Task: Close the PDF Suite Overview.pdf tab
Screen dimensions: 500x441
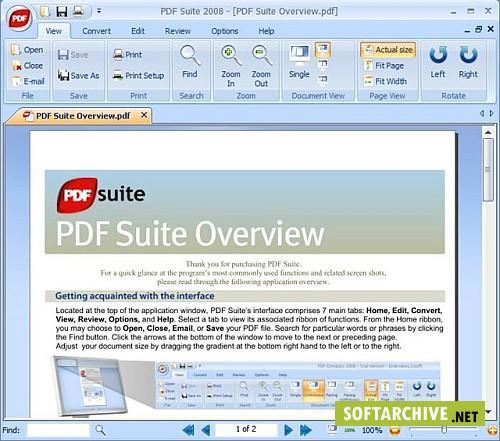Action: [x=144, y=115]
